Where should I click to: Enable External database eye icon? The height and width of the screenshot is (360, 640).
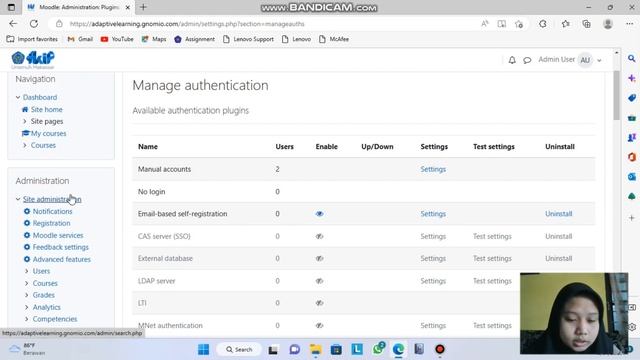coord(319,258)
